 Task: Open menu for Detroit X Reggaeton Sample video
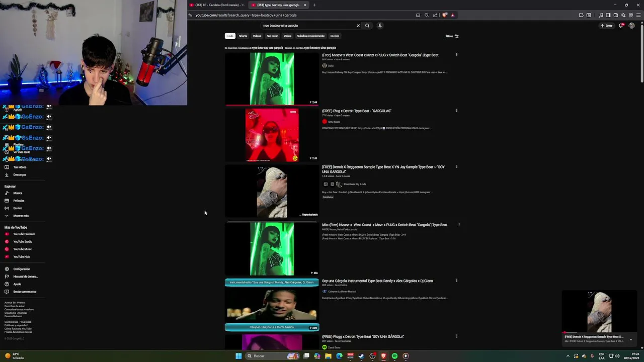click(x=457, y=166)
